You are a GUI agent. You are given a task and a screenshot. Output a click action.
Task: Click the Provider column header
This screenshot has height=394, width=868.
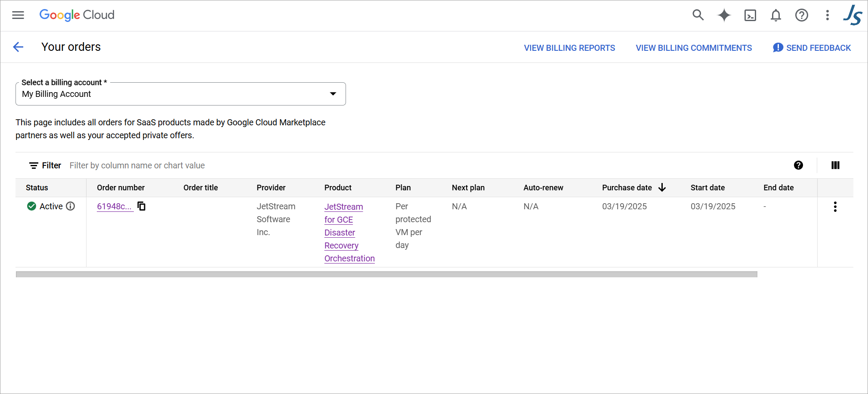[271, 188]
